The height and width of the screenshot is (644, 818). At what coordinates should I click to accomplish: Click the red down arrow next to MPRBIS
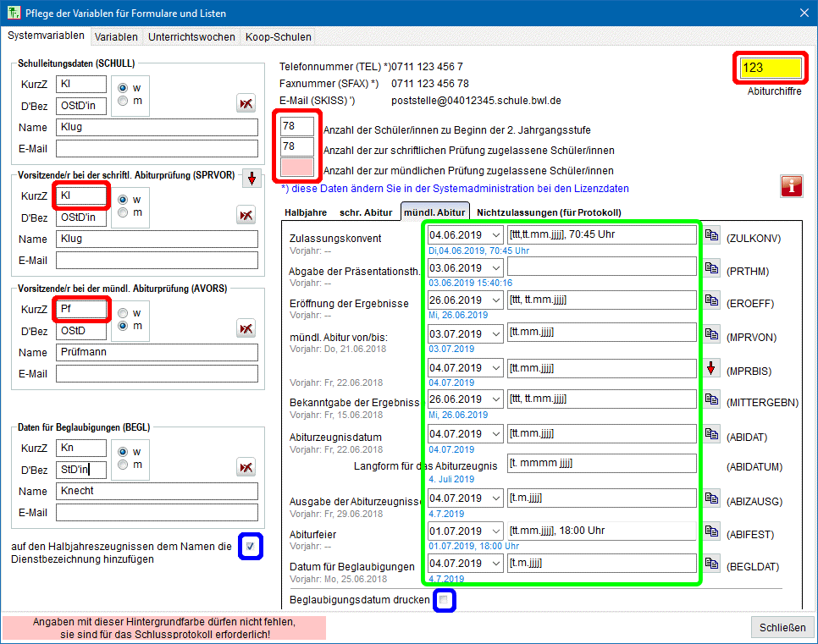712,368
